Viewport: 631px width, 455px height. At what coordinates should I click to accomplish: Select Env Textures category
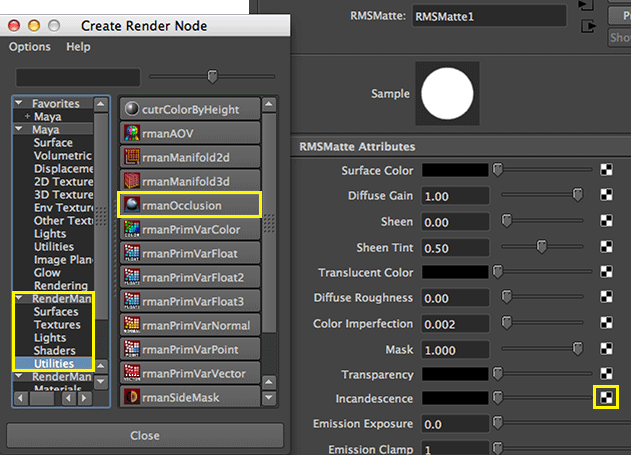point(63,208)
